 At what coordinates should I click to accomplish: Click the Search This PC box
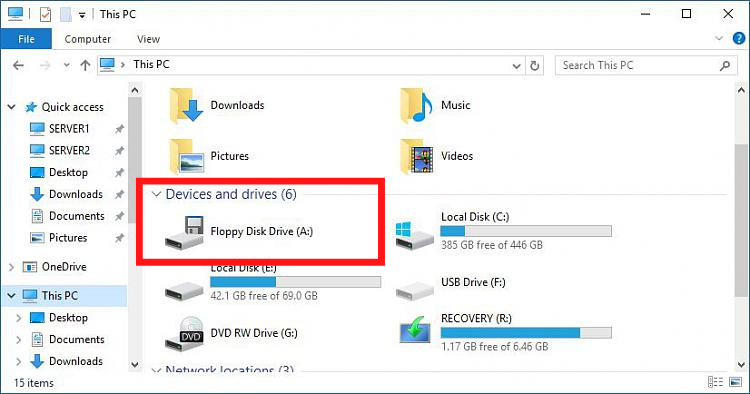(x=645, y=66)
